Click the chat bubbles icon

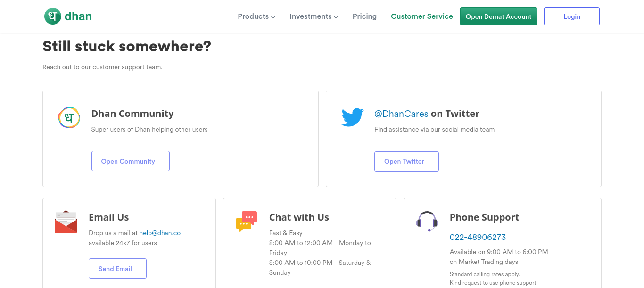coord(247,222)
